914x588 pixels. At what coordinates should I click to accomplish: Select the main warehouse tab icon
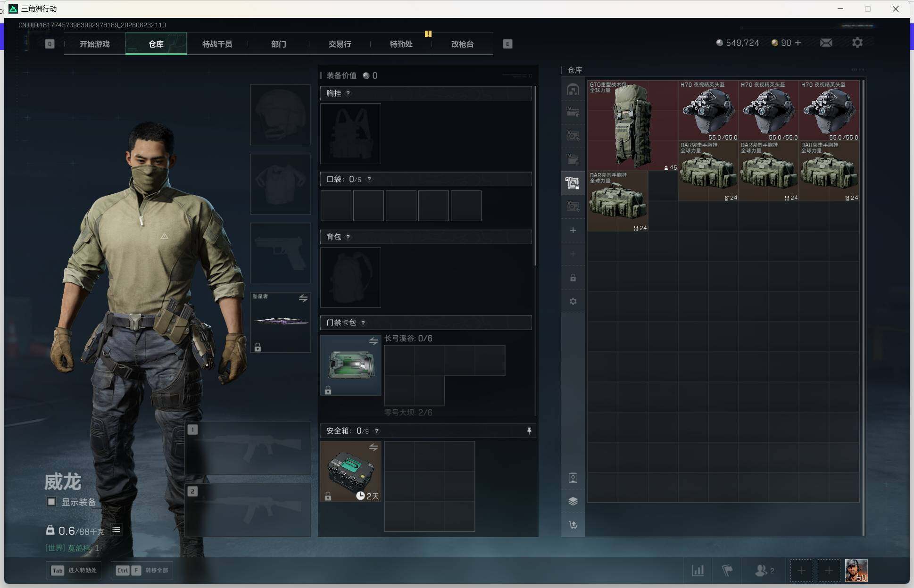tap(573, 90)
